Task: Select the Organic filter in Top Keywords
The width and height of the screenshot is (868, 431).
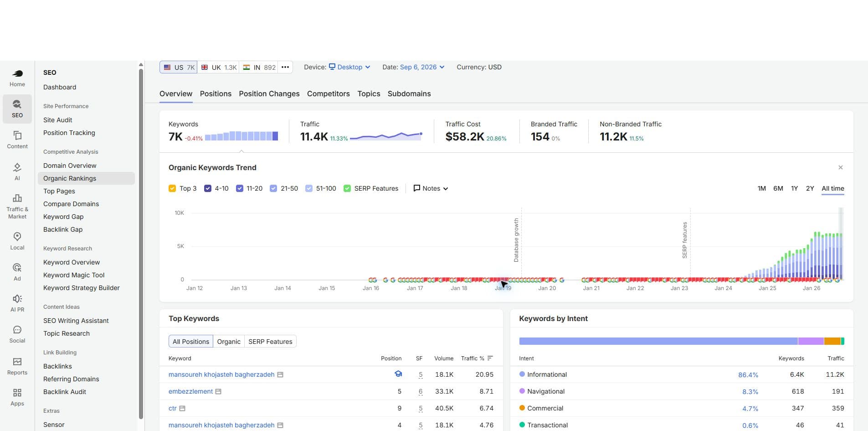Action: [229, 341]
